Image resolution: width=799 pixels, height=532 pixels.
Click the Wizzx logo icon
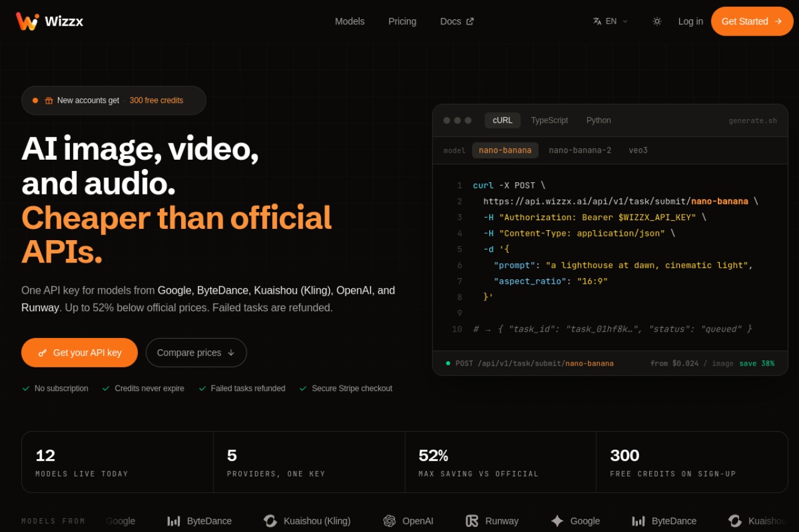click(27, 21)
